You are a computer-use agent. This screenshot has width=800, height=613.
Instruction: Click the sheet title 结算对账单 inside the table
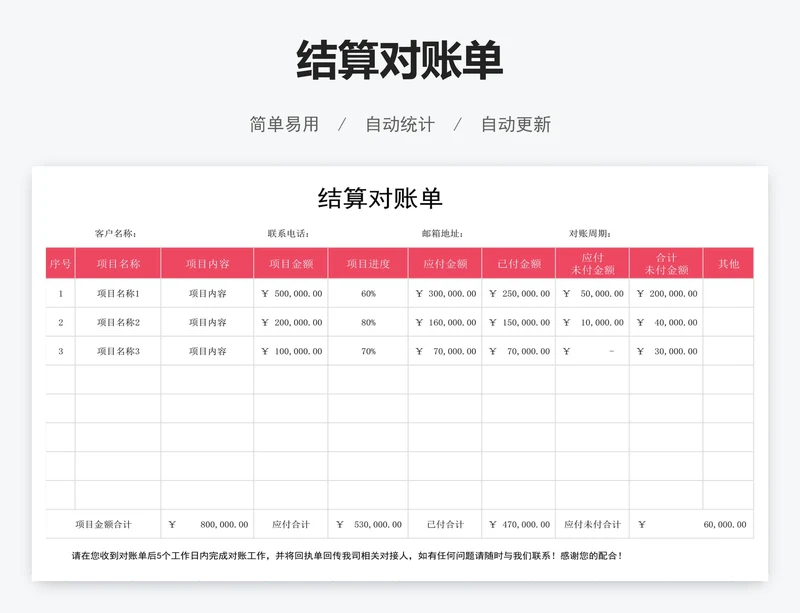[380, 198]
